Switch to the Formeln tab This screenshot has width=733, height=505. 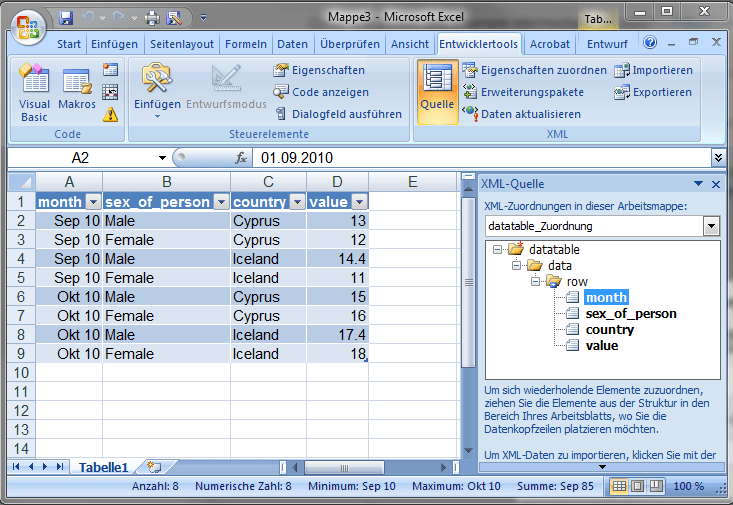(x=246, y=44)
